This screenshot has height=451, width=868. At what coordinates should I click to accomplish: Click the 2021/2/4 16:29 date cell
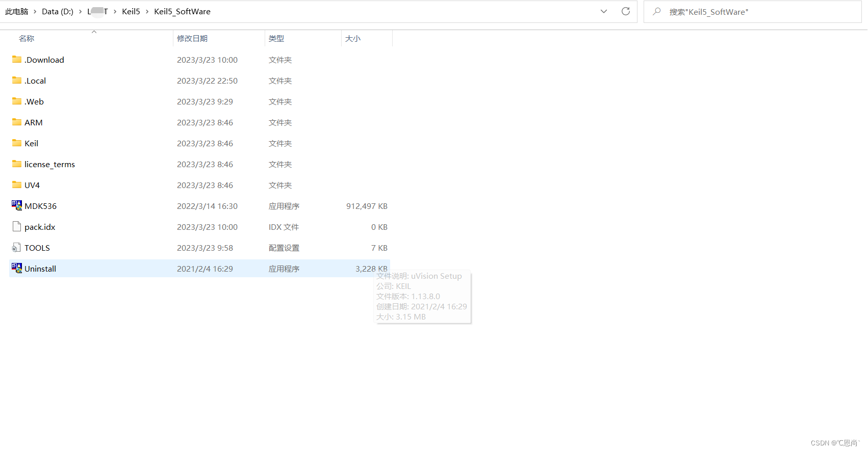point(205,269)
